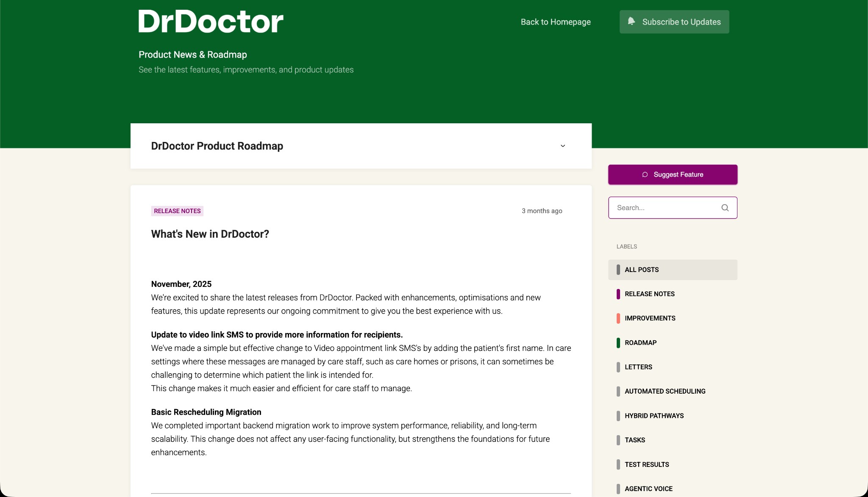Toggle the LETTERS label filter

(638, 367)
